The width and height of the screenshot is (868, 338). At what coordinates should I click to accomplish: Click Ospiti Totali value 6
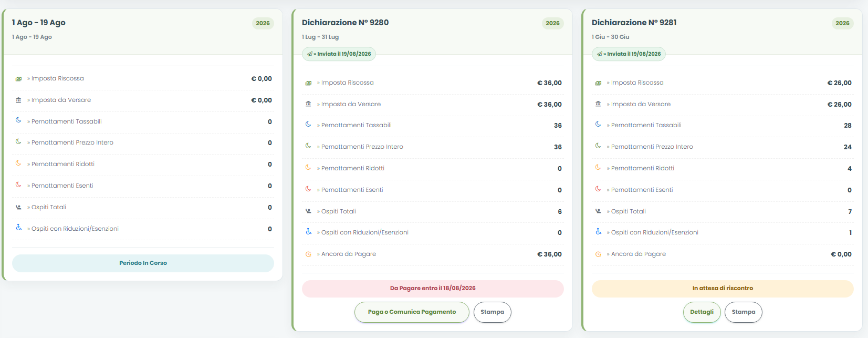[560, 212]
